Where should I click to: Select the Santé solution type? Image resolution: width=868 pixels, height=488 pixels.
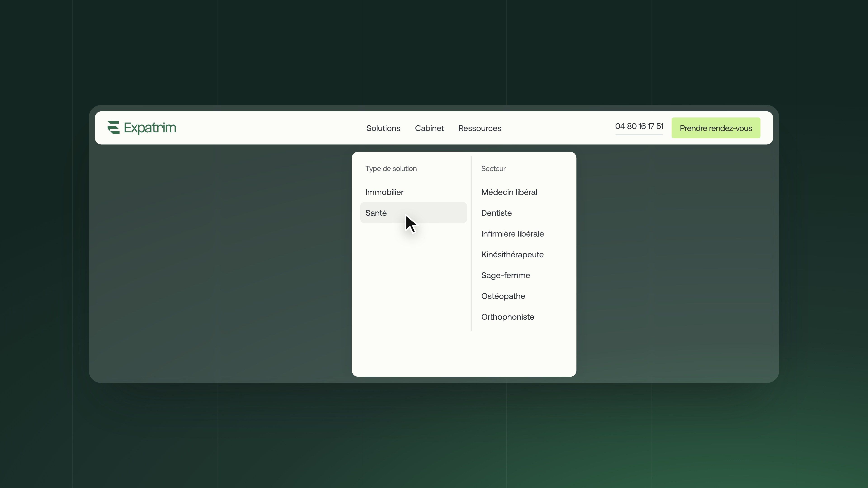pyautogui.click(x=413, y=213)
